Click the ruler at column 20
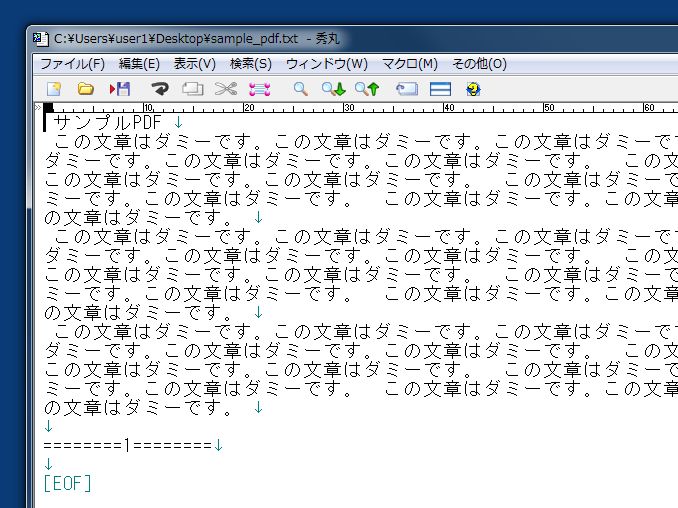 [249, 108]
